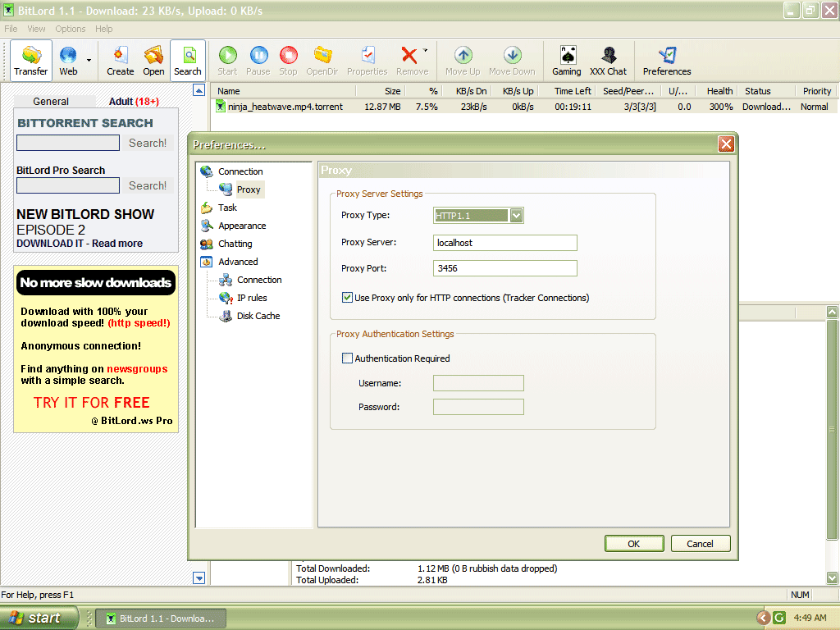
Task: Open the Transfer view in toolbar
Action: (x=31, y=61)
